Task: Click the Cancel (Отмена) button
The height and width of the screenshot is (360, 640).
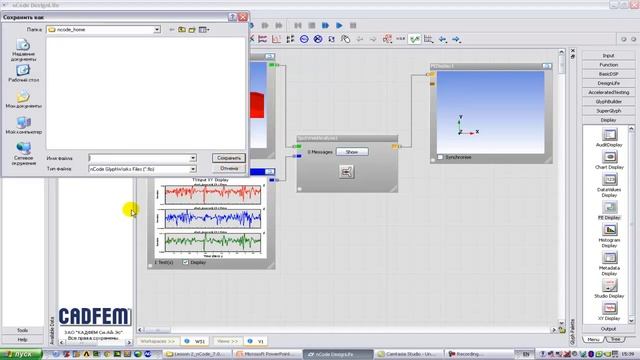Action: click(229, 168)
